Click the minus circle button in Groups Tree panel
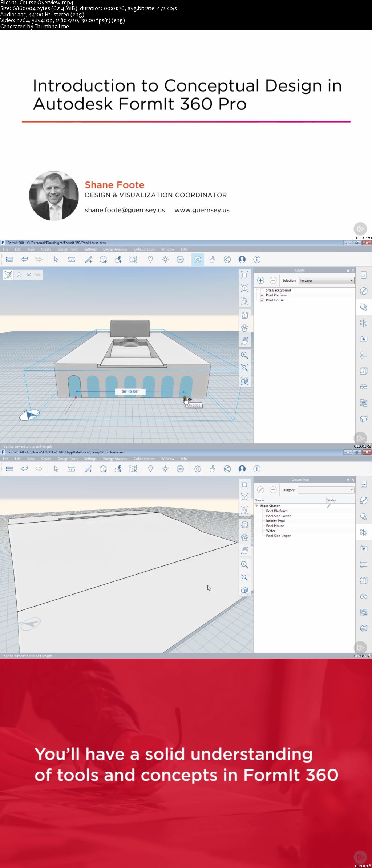 click(273, 490)
